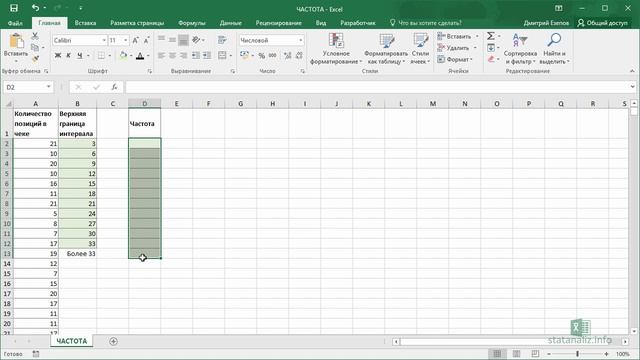Select the ЧАСТОТА sheet tab
The image size is (640, 360).
(72, 341)
